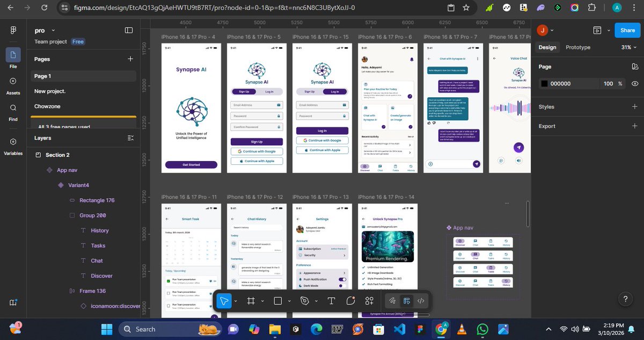Screen dimensions: 644x340
Task: Edit the page opacity 100 field
Action: pyautogui.click(x=608, y=84)
